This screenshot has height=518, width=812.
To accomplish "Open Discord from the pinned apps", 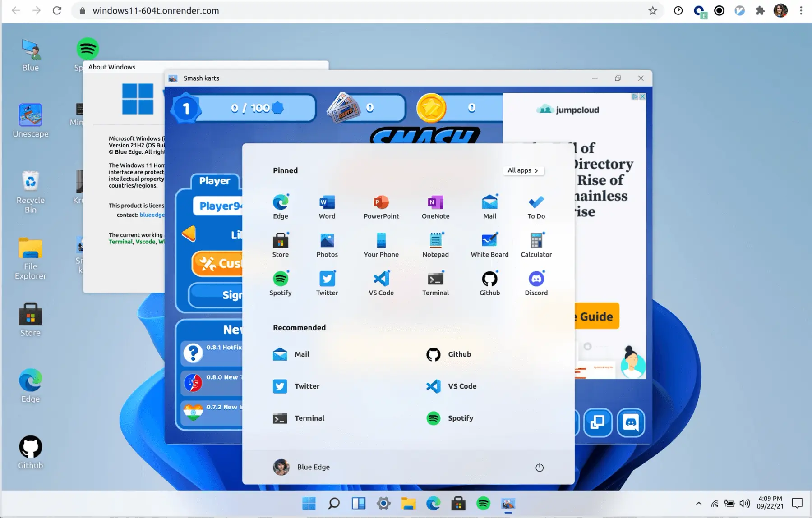I will coord(536,283).
